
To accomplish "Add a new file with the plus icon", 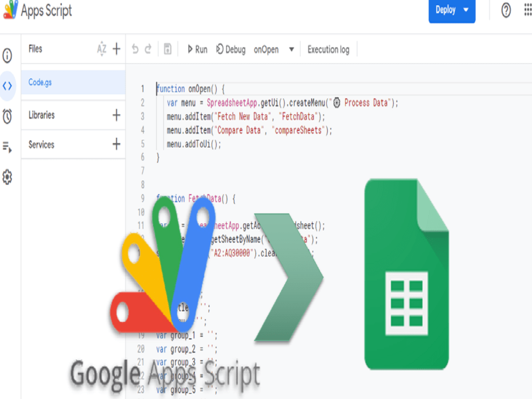I will (117, 49).
